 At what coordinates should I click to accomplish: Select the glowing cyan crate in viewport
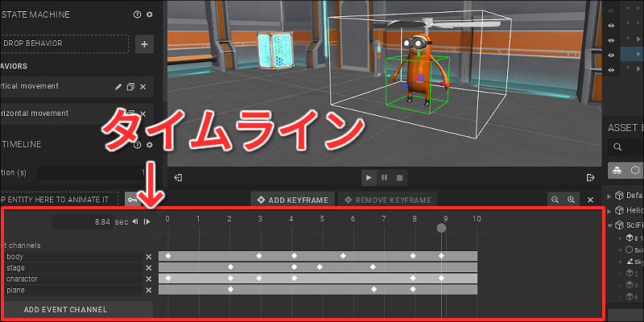275,50
